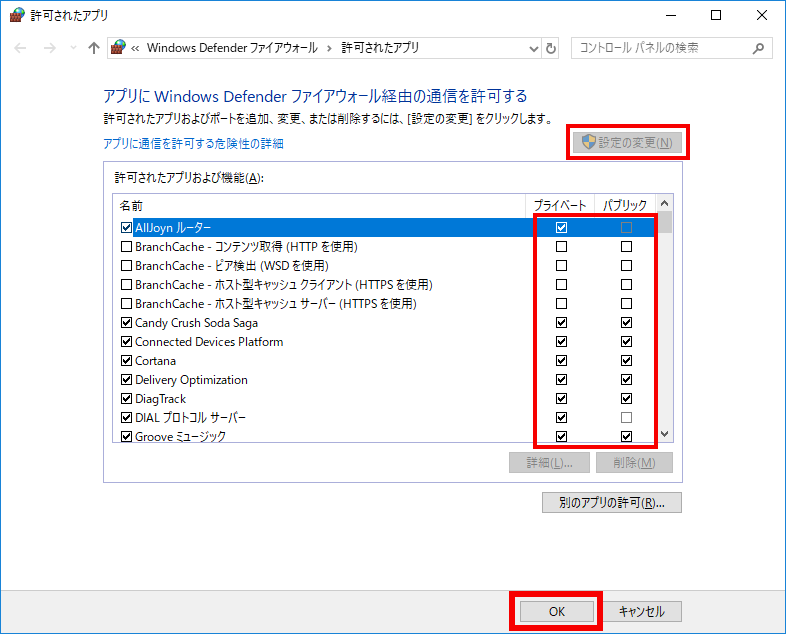
Task: Click the title bar window icon
Action: [17, 15]
